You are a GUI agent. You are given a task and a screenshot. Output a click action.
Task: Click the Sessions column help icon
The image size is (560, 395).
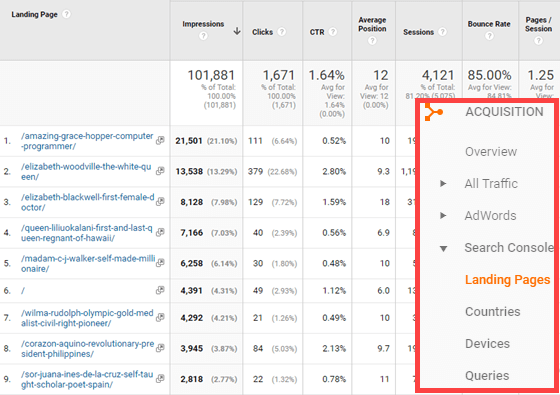(442, 32)
